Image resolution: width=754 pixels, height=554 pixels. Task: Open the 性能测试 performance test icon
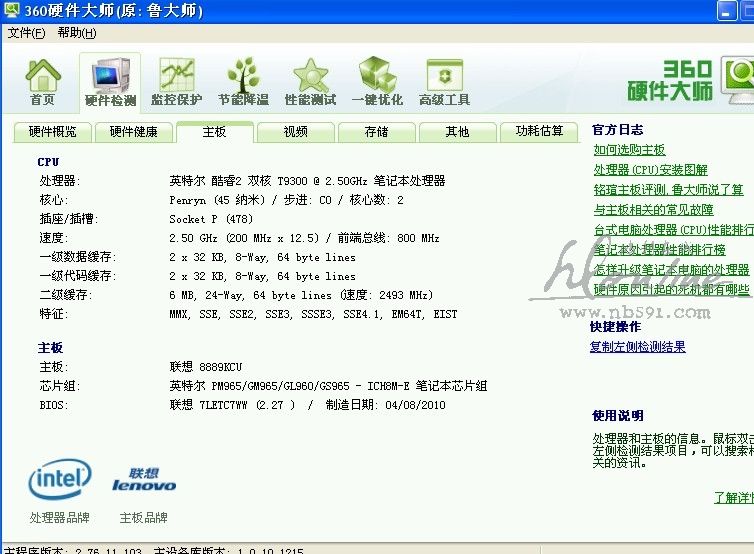[310, 82]
